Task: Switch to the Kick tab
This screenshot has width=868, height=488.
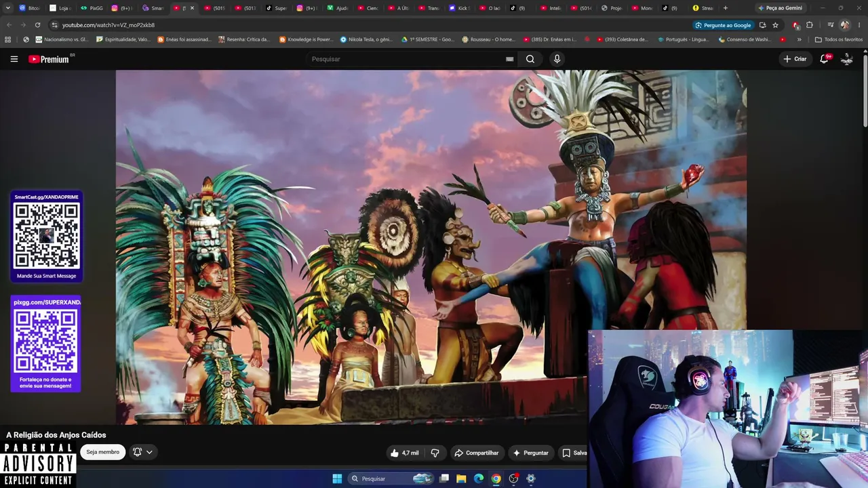Action: click(x=460, y=8)
